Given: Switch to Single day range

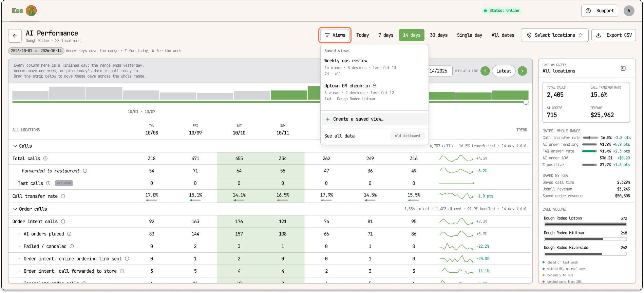Looking at the screenshot, I should (470, 35).
